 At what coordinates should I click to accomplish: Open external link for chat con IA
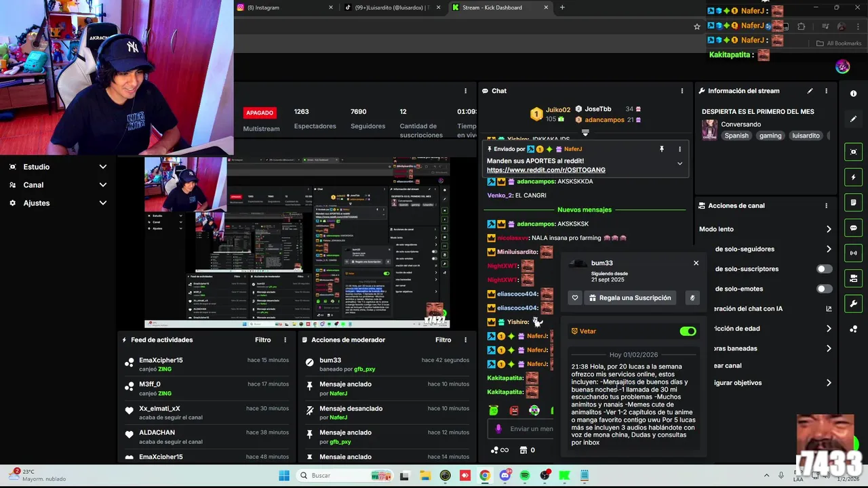(x=829, y=308)
